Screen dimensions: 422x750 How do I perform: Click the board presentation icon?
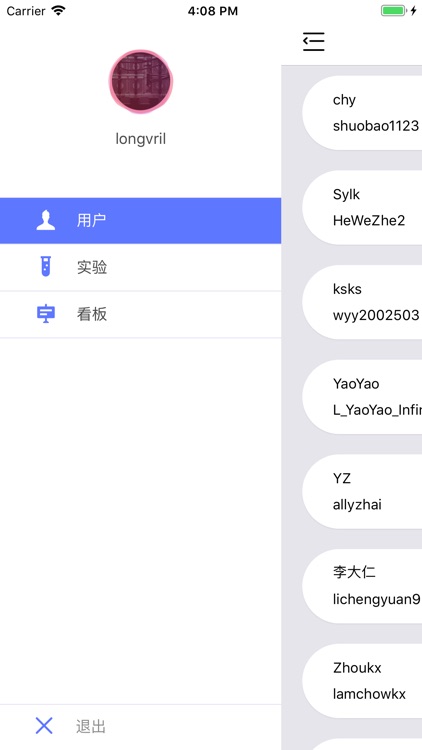click(46, 314)
